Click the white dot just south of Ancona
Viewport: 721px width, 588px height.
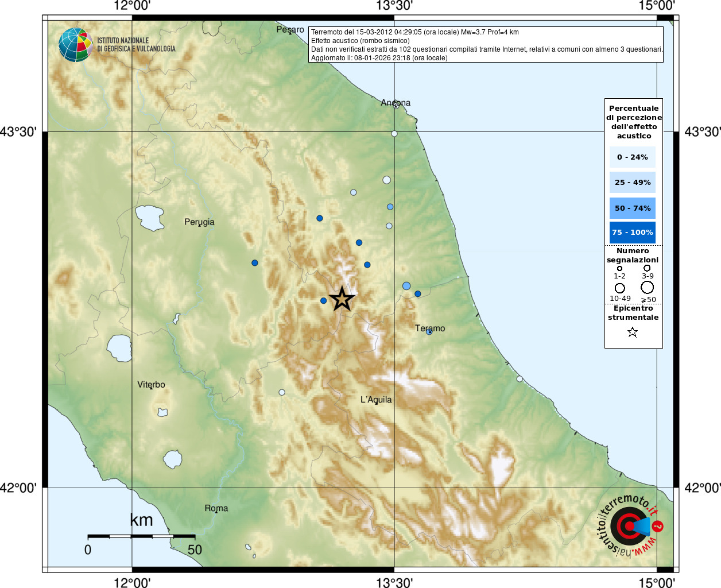[x=394, y=134]
